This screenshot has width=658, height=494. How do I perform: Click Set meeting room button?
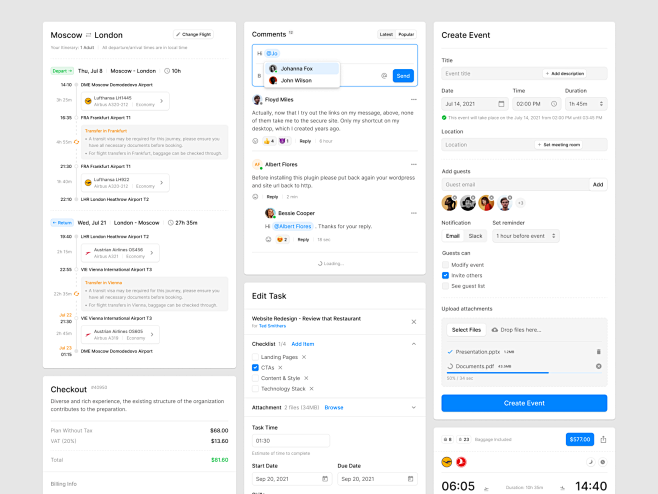(x=559, y=145)
